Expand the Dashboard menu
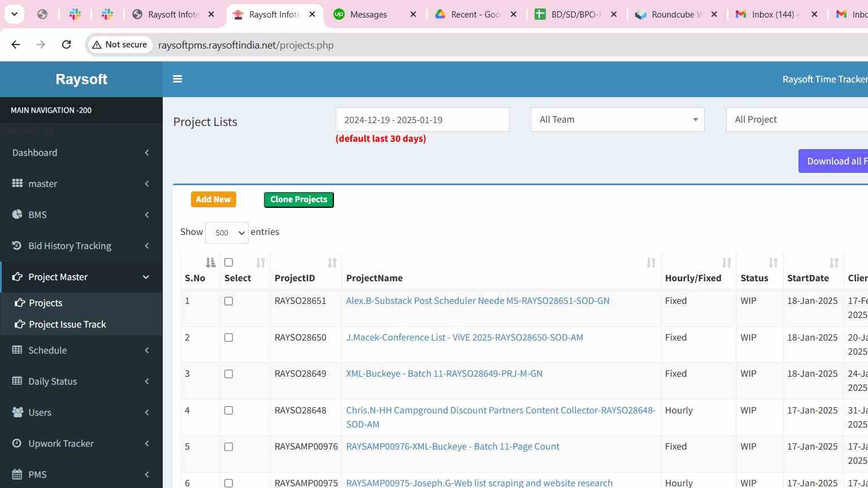 [x=81, y=152]
